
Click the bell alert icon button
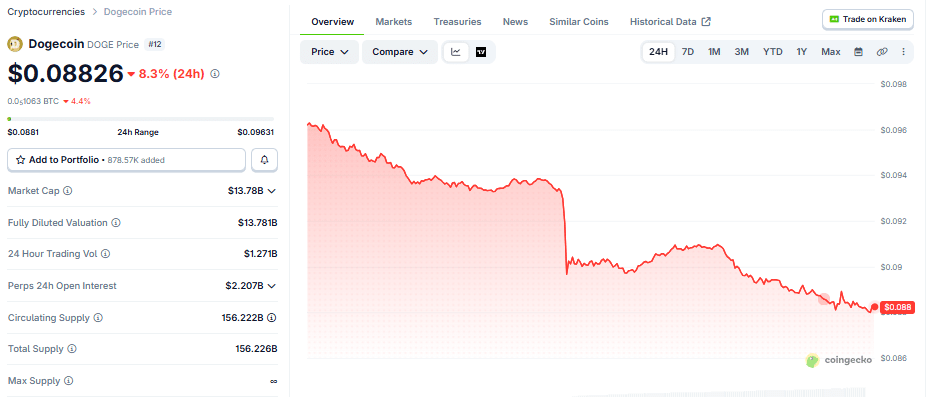(265, 160)
